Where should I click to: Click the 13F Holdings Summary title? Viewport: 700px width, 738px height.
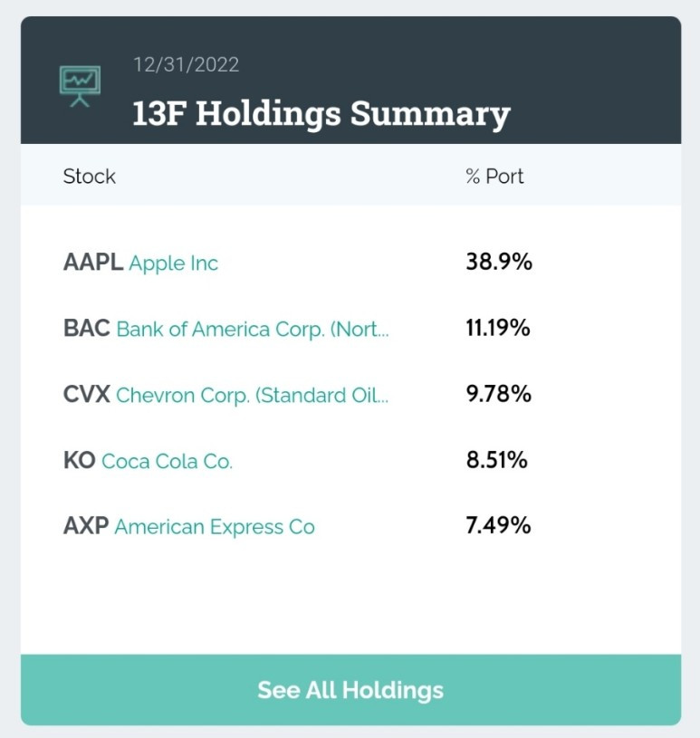pos(321,114)
